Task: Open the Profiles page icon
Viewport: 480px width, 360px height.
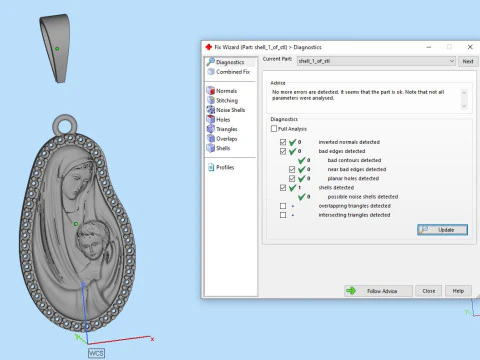Action: (x=211, y=167)
